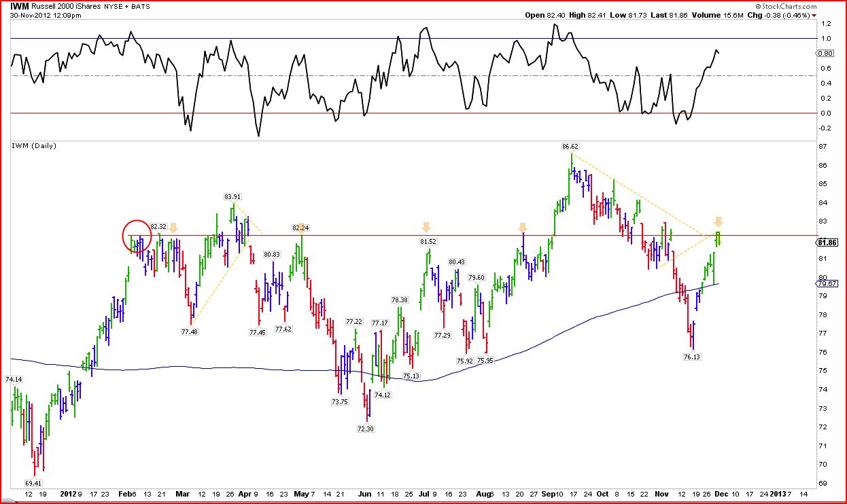Click the 78.38 June price label

[399, 300]
